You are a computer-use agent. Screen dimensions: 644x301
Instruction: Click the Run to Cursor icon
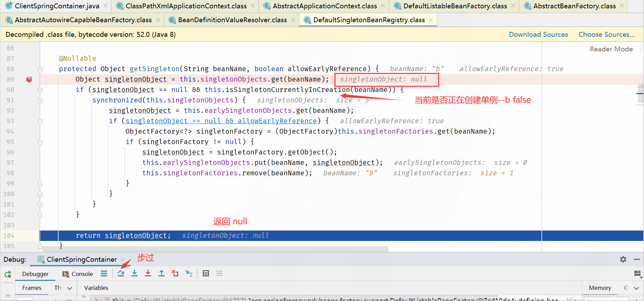189,274
